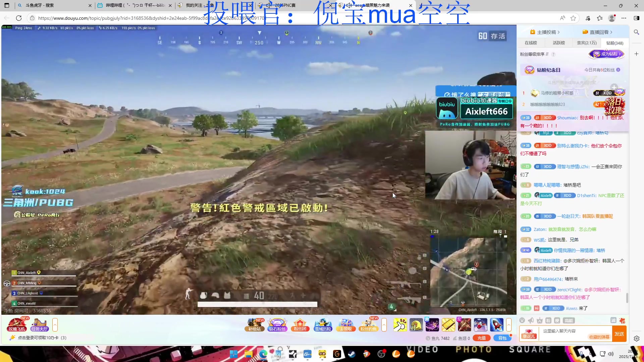Open File Explorer from the taskbar
Screen dimensions: 644x362
click(248, 354)
